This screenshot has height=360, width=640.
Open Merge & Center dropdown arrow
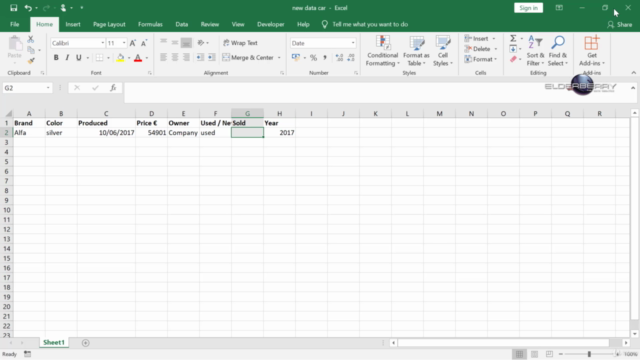pos(279,58)
